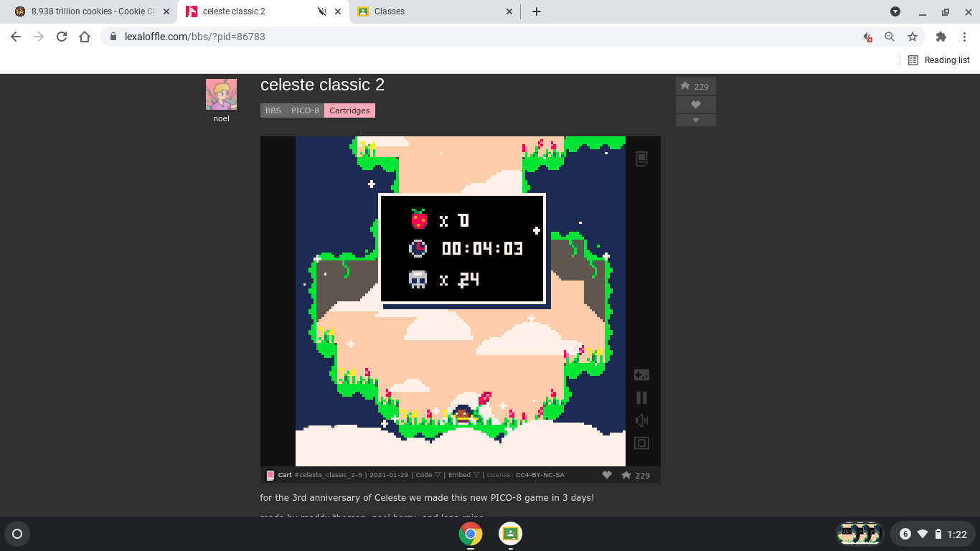The image size is (980, 551).
Task: Star the post showing 229
Action: 695,86
